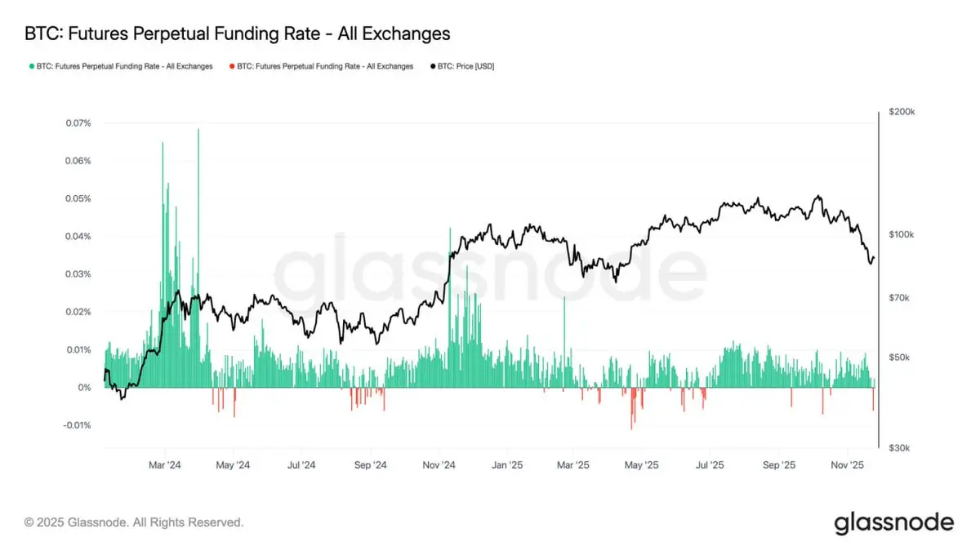Screen dimensions: 980x551
Task: Click the -0.01% funding rate axis label
Action: coord(76,425)
